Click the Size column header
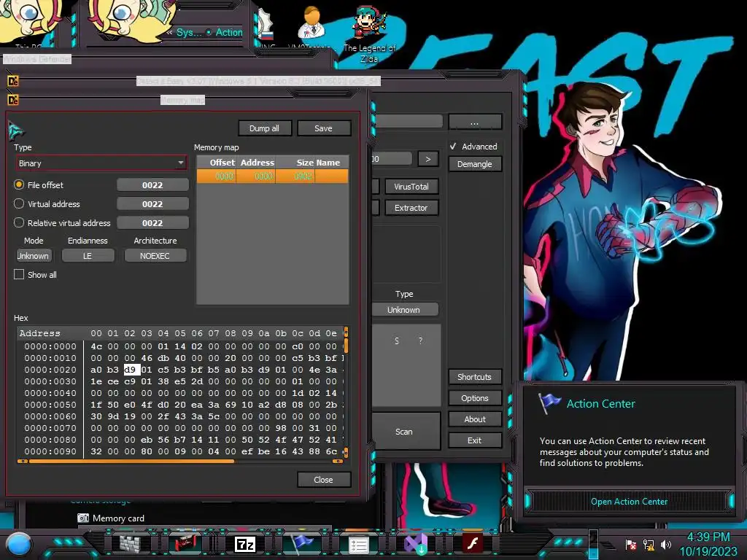This screenshot has height=560, width=747. (295, 163)
